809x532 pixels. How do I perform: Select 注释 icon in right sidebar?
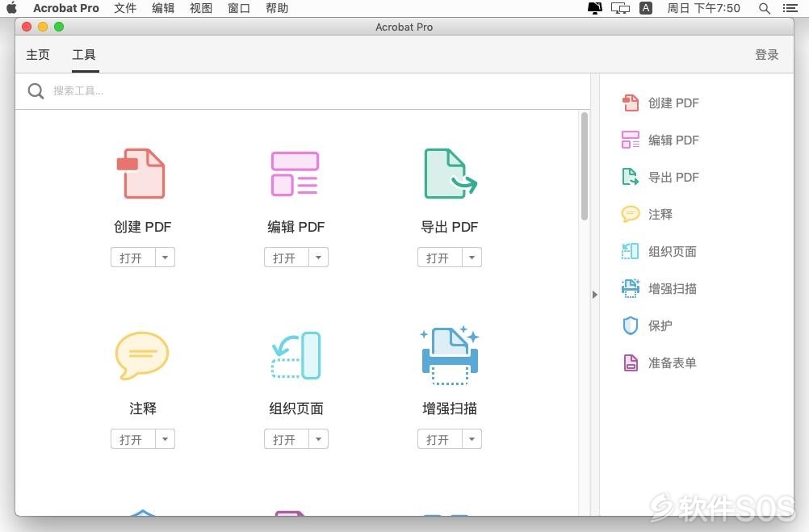[x=630, y=214]
